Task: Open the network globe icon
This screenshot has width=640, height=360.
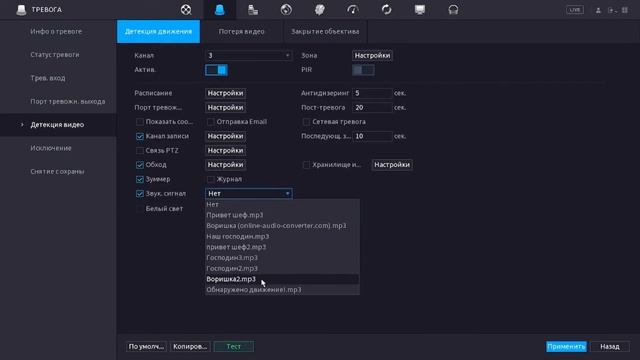Action: [286, 9]
